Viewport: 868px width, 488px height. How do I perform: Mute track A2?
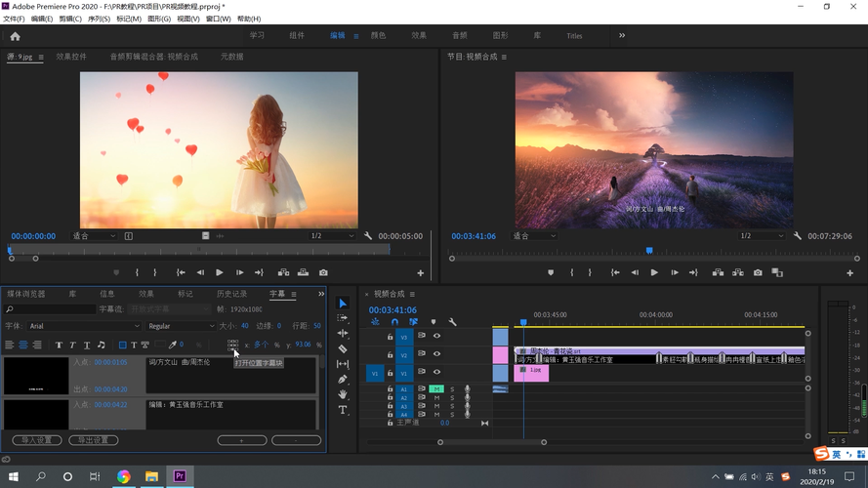point(436,398)
